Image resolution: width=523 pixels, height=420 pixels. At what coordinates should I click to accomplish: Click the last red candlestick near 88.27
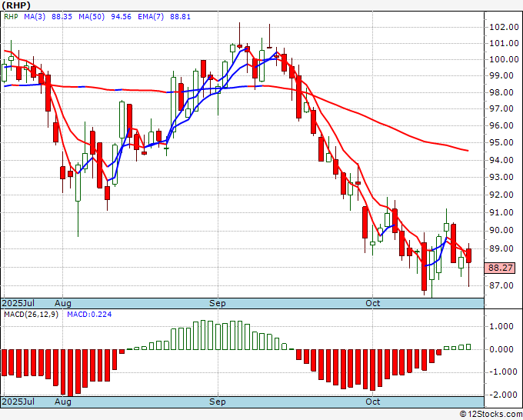coord(468,256)
